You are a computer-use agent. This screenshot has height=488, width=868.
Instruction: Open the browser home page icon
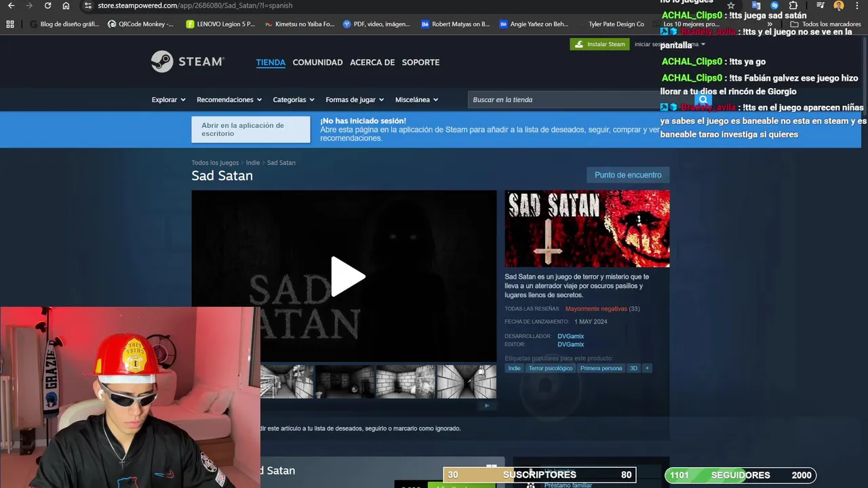pyautogui.click(x=66, y=5)
